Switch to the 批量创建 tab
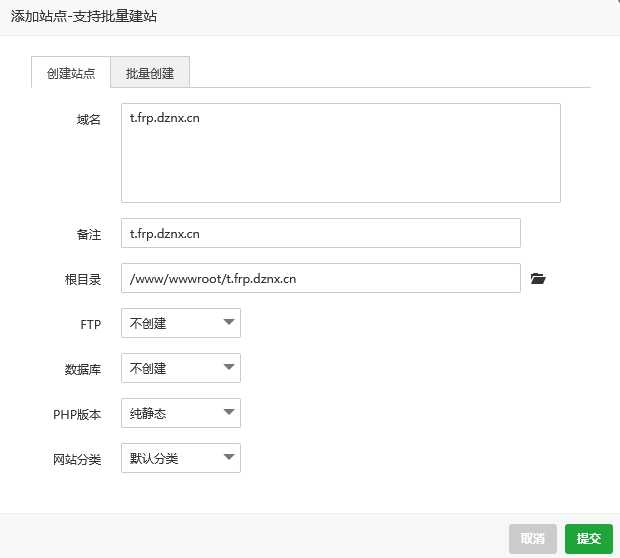This screenshot has width=620, height=558. [150, 74]
